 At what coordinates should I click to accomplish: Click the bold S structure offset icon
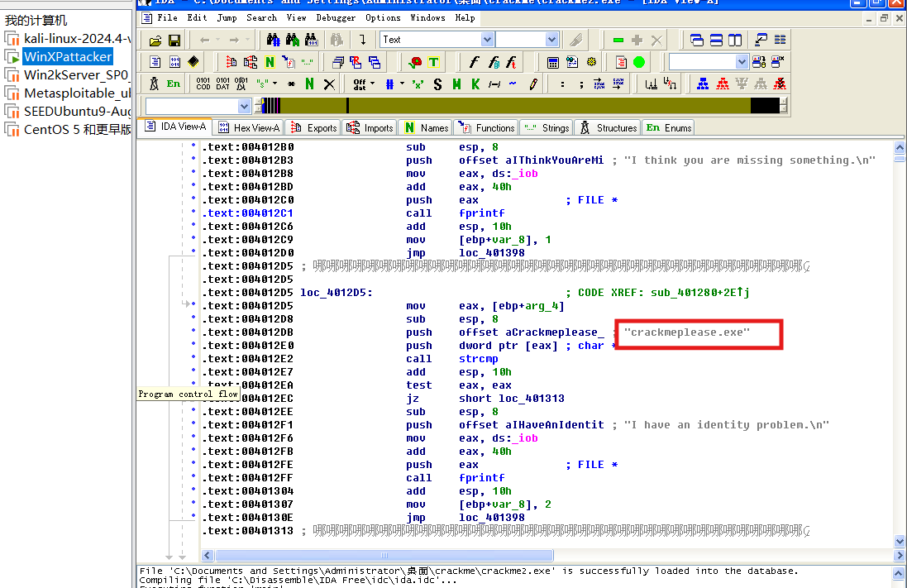pyautogui.click(x=437, y=84)
